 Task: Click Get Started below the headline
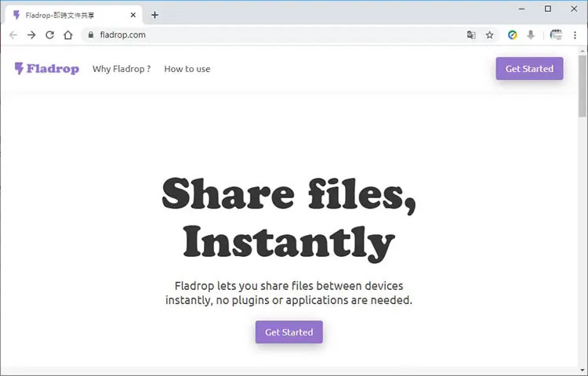tap(289, 332)
